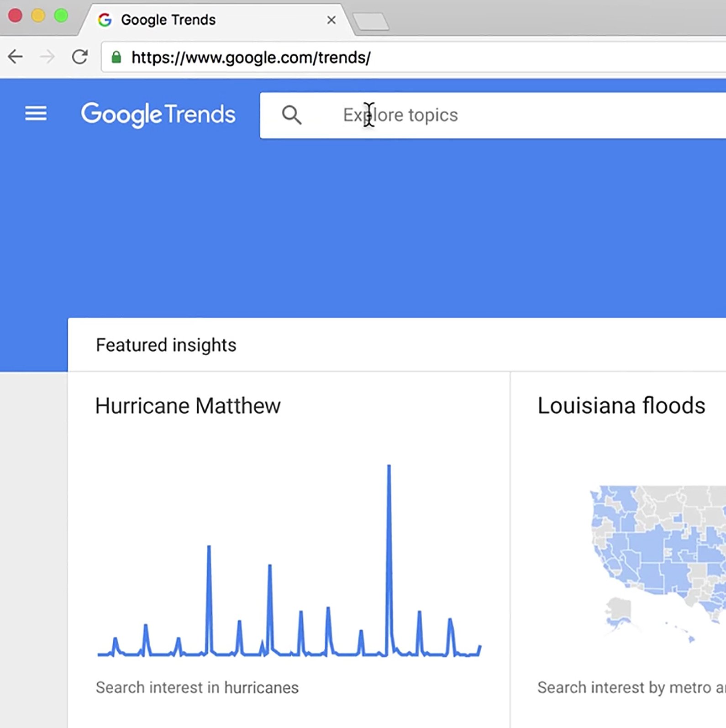726x728 pixels.
Task: Open the Hurricane Matthew insight title
Action: coord(188,406)
